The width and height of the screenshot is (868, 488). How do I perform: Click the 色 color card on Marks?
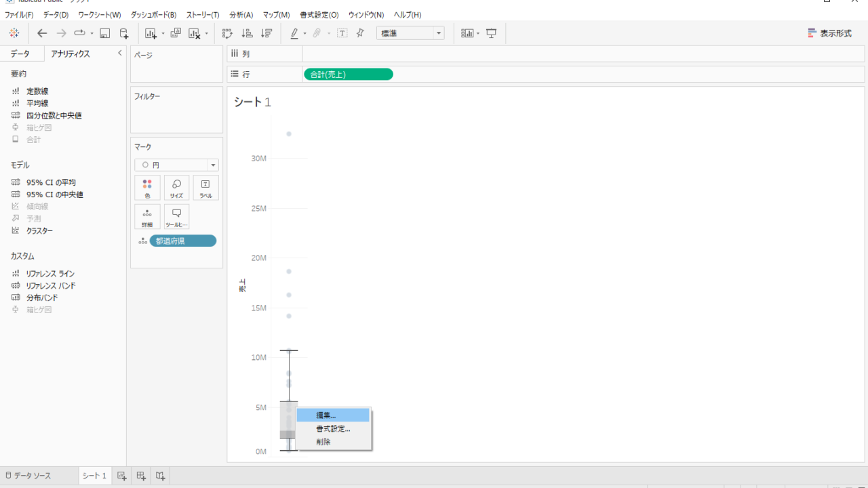147,188
